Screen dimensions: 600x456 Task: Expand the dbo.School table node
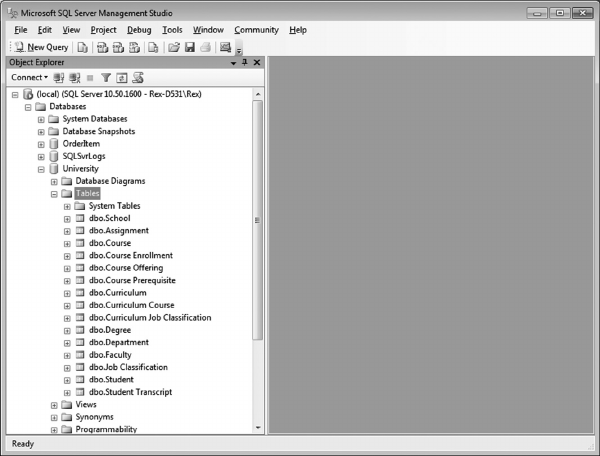[x=67, y=219]
